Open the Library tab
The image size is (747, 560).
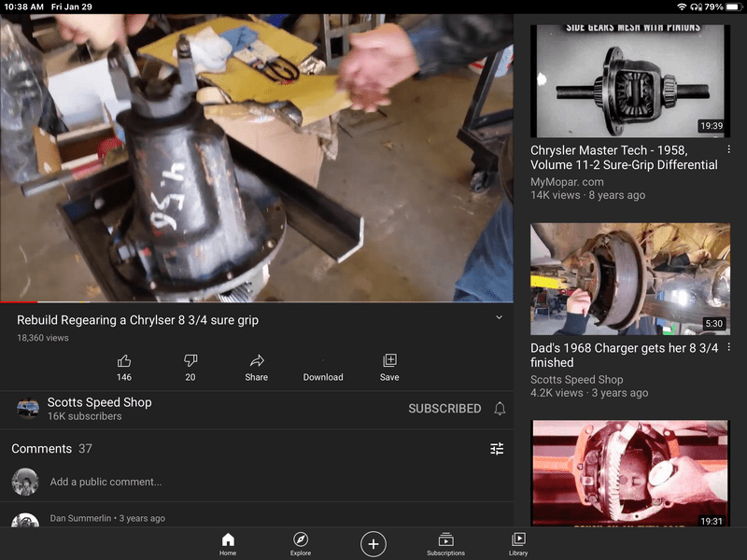(518, 544)
